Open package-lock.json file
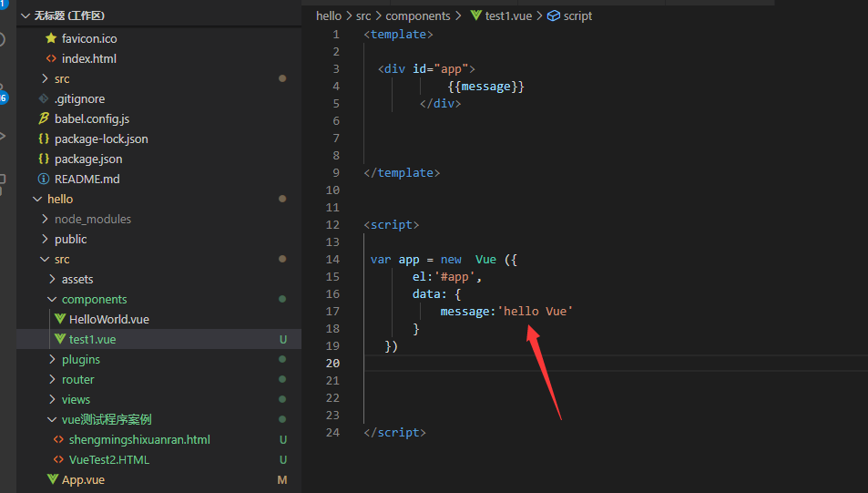 (101, 139)
